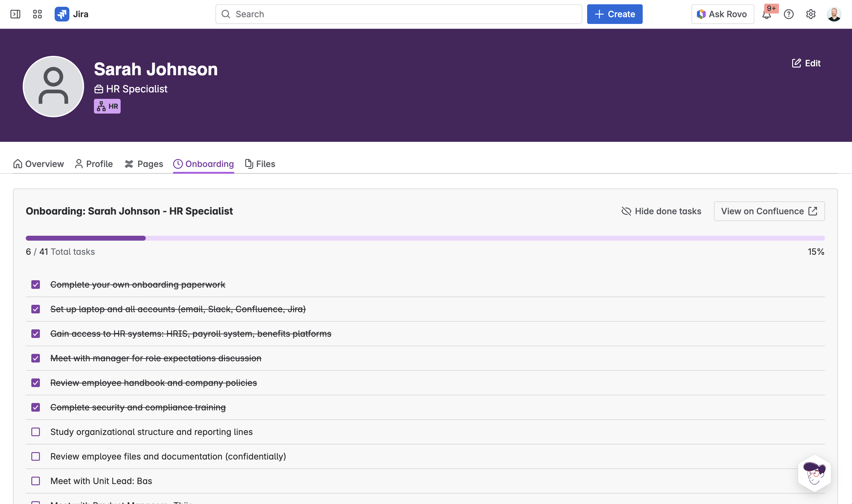Expand the sidebar panel icon

pyautogui.click(x=15, y=14)
